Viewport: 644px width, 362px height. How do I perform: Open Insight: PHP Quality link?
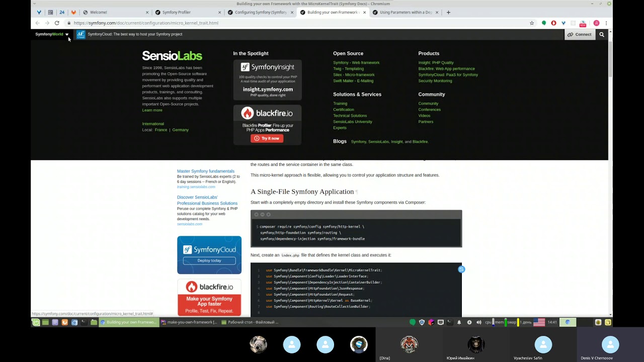436,62
